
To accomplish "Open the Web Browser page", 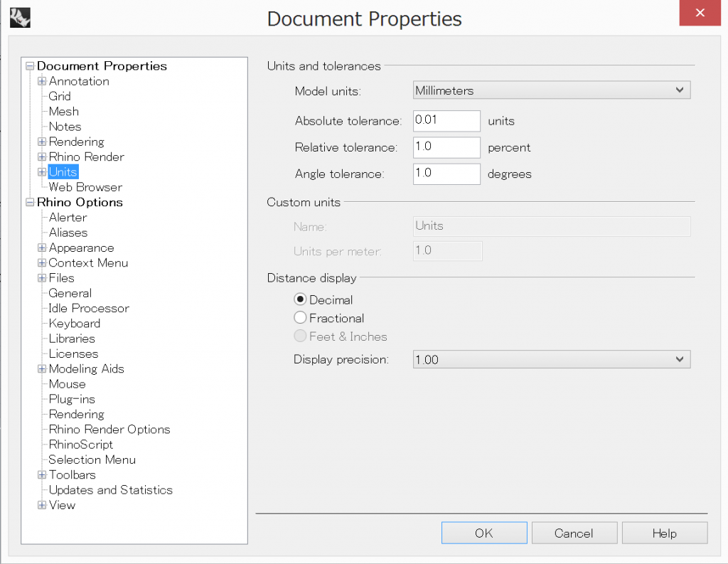I will click(85, 187).
